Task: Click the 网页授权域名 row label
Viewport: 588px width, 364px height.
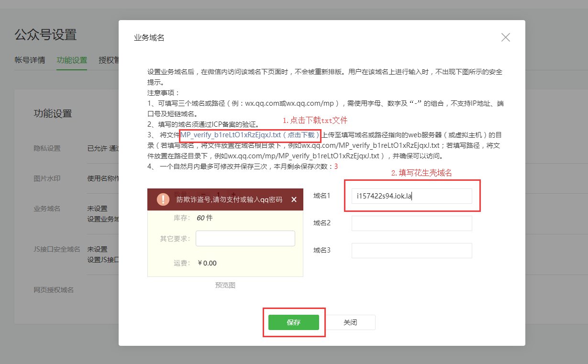Action: 54,290
